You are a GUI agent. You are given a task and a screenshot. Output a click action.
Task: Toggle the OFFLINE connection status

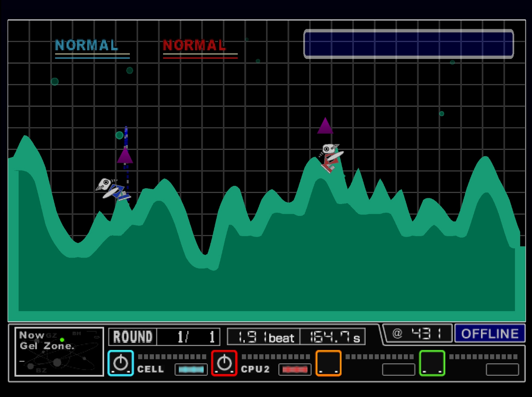pos(490,333)
